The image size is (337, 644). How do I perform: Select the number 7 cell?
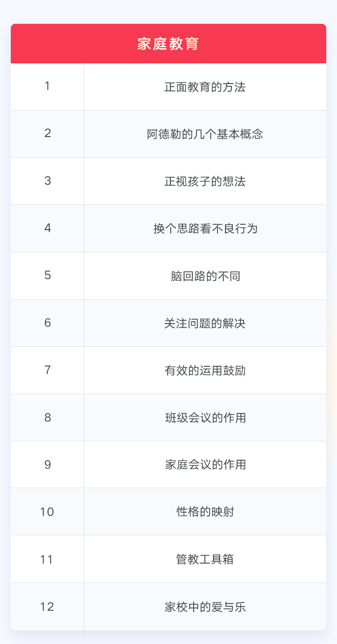coord(47,370)
